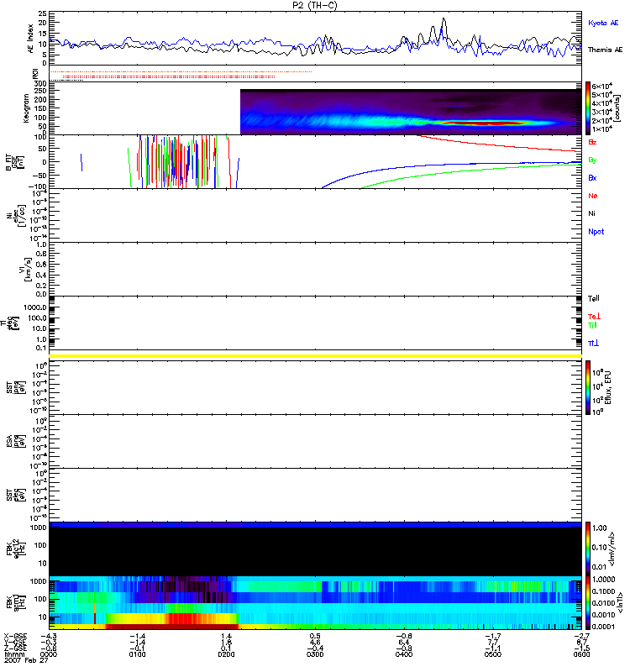630x672 pixels.
Task: Click the blue Npot legend label
Action: [x=596, y=232]
